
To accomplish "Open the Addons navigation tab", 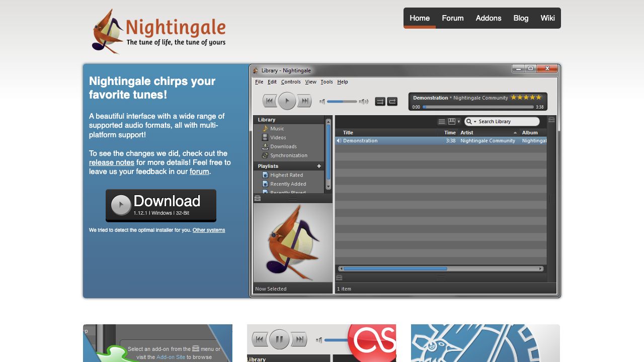I will [x=489, y=18].
